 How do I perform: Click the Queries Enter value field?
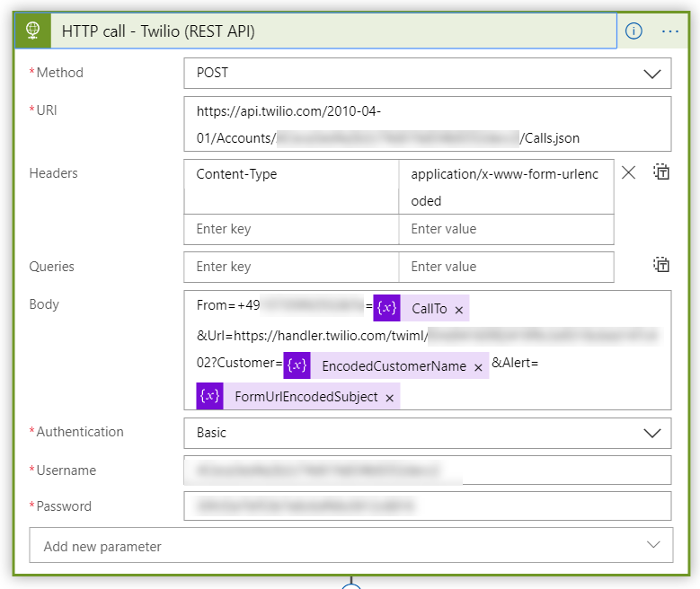506,267
